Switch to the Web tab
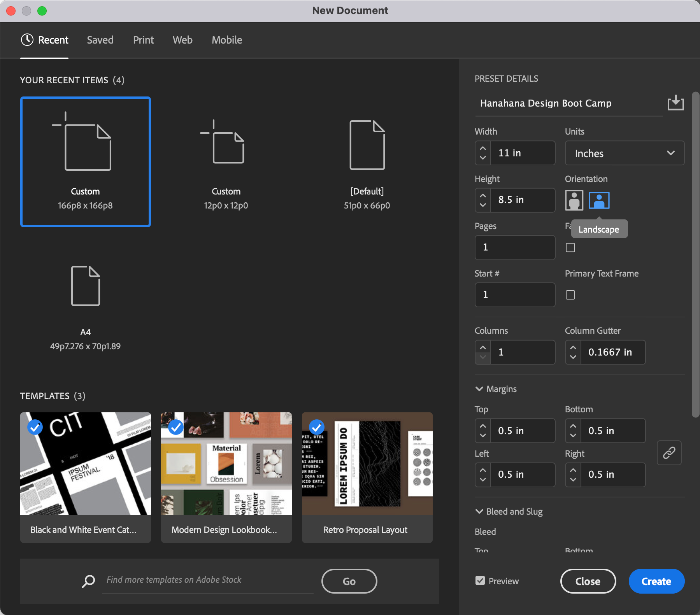 182,40
